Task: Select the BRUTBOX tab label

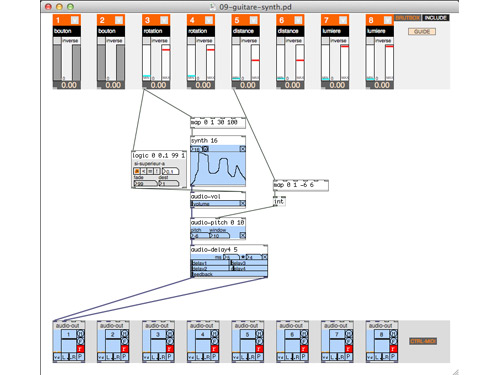Action: pyautogui.click(x=408, y=18)
